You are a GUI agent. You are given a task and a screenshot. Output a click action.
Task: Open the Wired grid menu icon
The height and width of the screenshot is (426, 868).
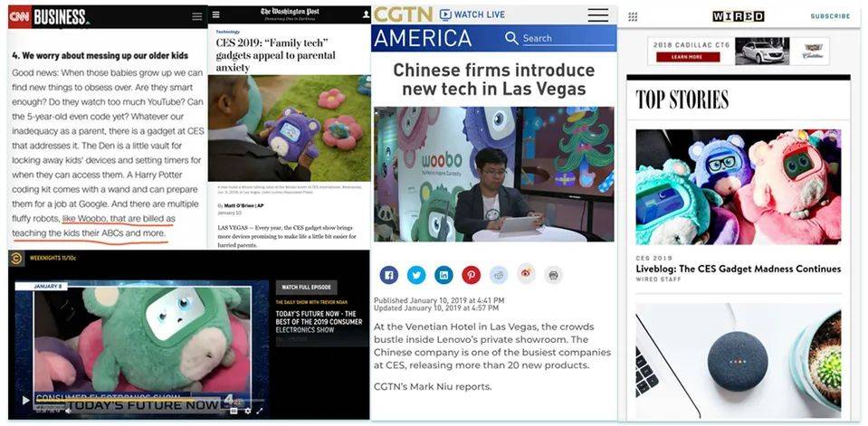[633, 16]
